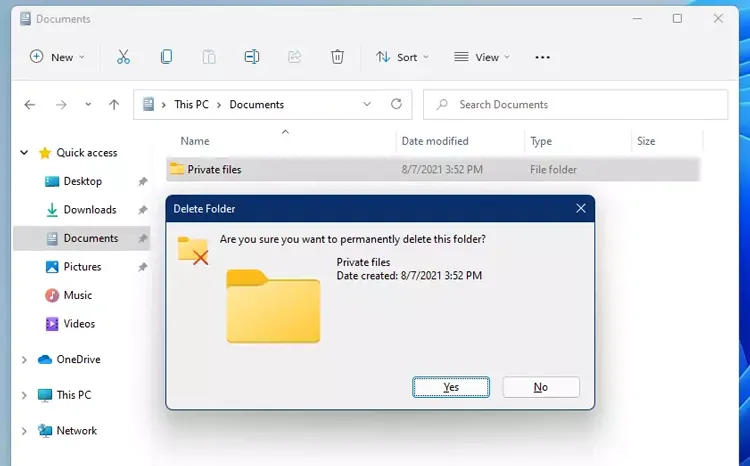
Task: Click the pin icon beside Desktop
Action: (x=143, y=181)
